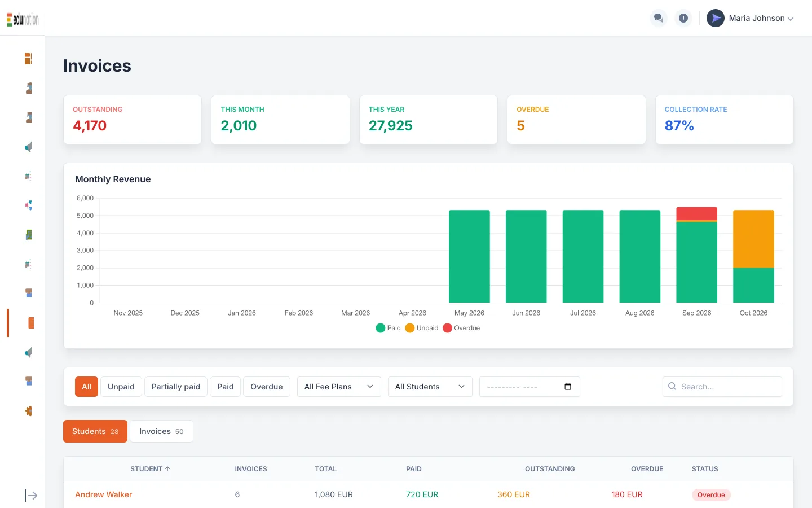Open the Maria Johnson user menu

pos(751,18)
